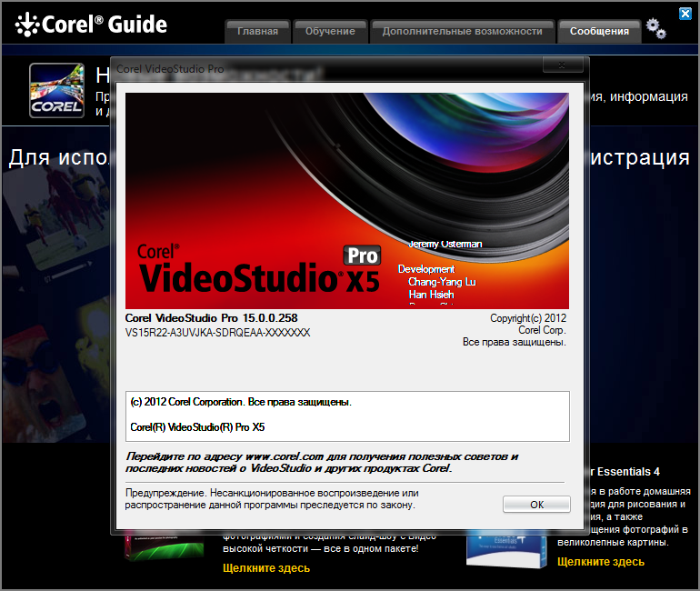Click the 'Chang-Yang Lu' credit

click(442, 282)
